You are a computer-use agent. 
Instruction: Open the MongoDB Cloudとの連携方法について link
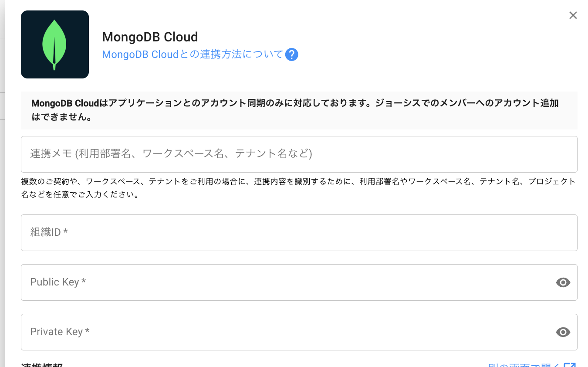192,54
